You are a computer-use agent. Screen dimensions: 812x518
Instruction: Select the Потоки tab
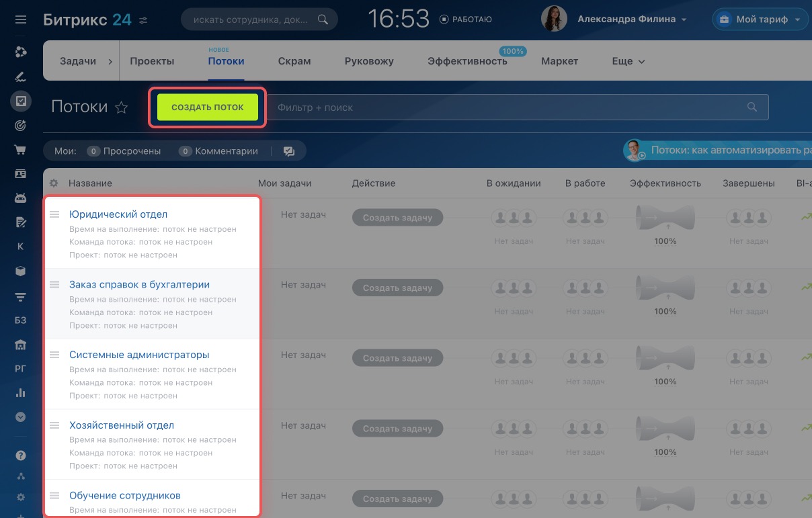point(226,60)
